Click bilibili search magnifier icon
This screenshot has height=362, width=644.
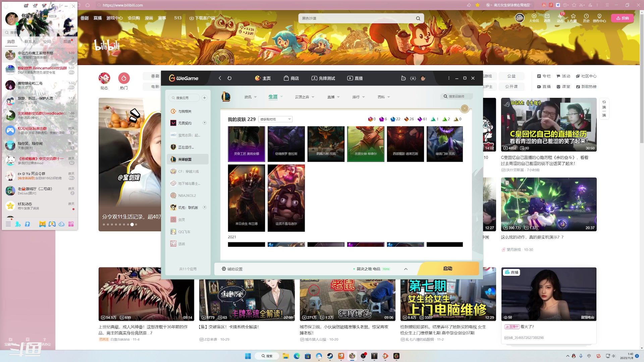418,18
